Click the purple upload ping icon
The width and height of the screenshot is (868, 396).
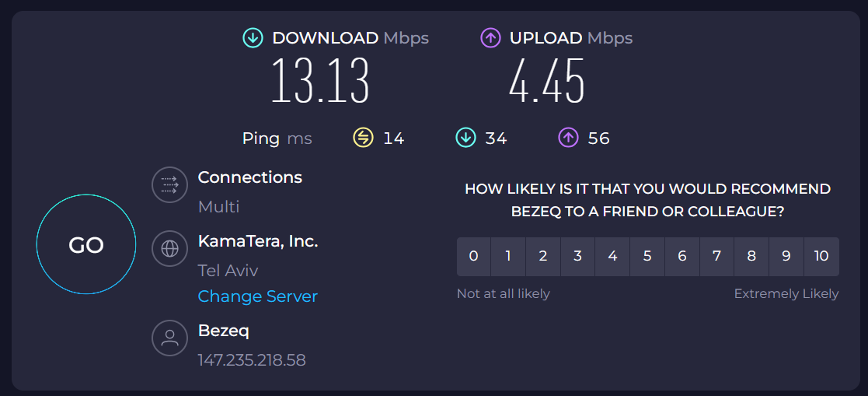point(568,138)
